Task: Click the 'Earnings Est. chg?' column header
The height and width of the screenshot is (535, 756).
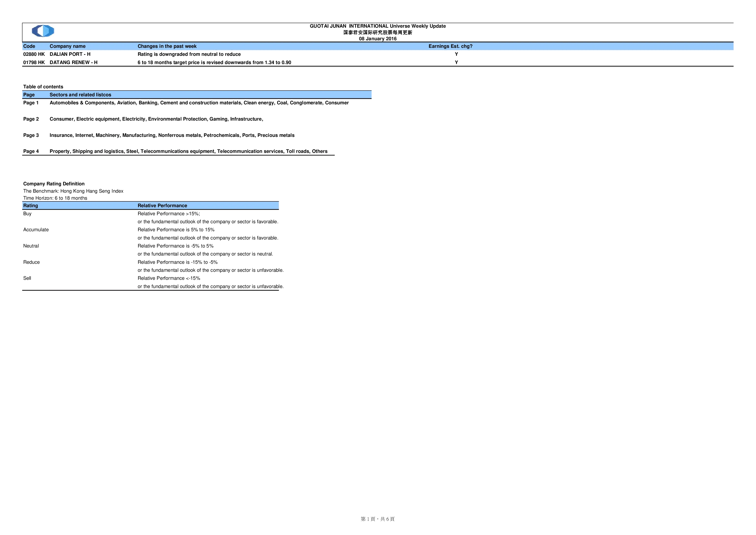Action: (x=450, y=46)
